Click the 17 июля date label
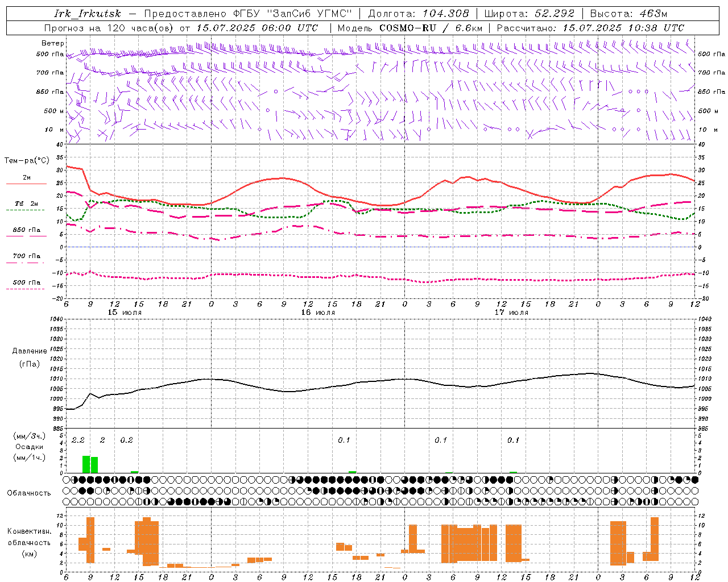The height and width of the screenshot is (582, 728). tap(511, 313)
